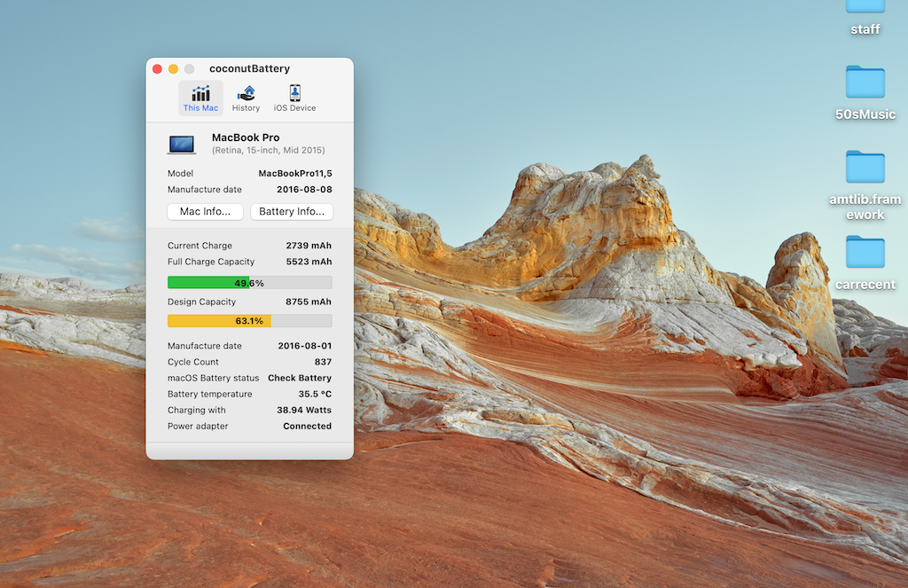Screen dimensions: 908x588
Task: Click the MacBookPro11,5 model identifier
Action: click(x=294, y=174)
